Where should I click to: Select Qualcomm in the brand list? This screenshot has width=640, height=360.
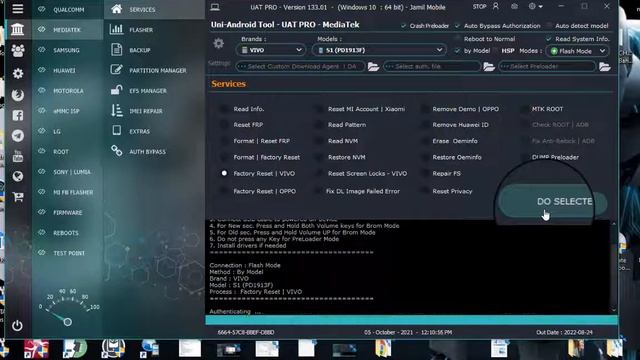pos(68,9)
